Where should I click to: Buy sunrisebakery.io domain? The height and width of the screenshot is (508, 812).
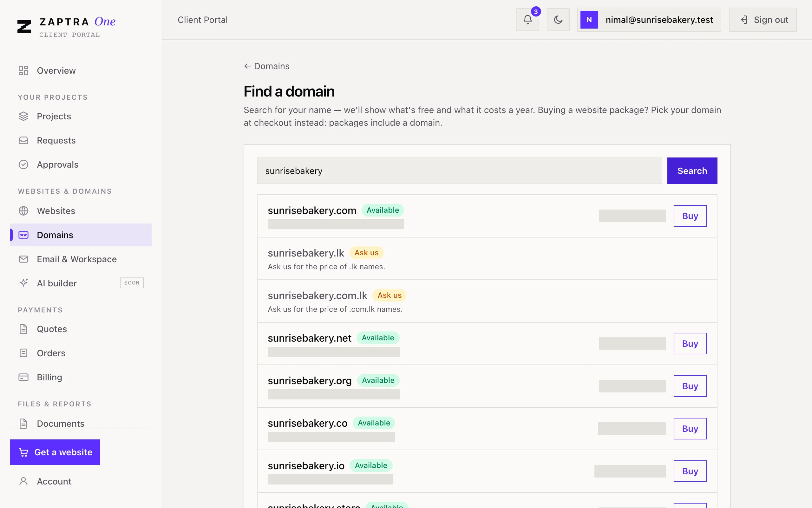pos(690,471)
